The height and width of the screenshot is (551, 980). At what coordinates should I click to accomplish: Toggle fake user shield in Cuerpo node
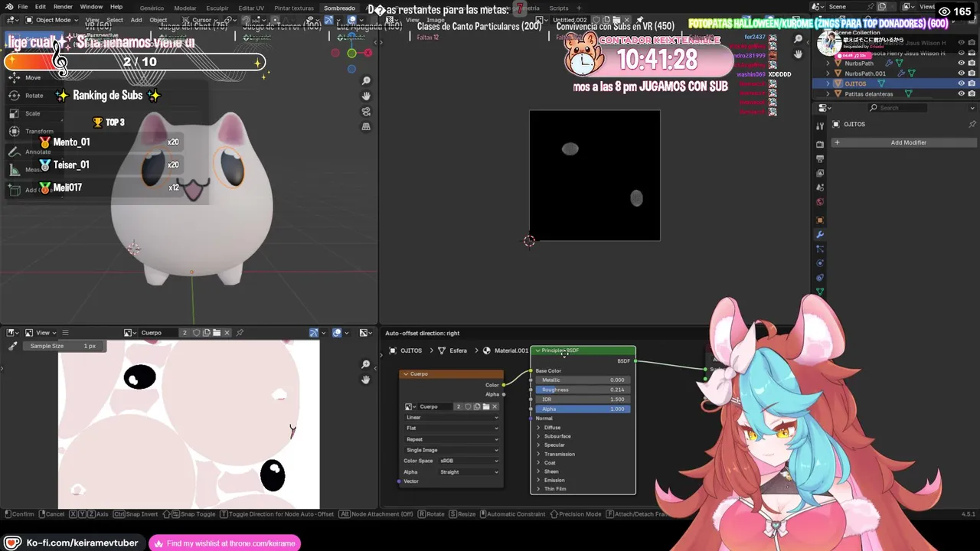pyautogui.click(x=468, y=406)
